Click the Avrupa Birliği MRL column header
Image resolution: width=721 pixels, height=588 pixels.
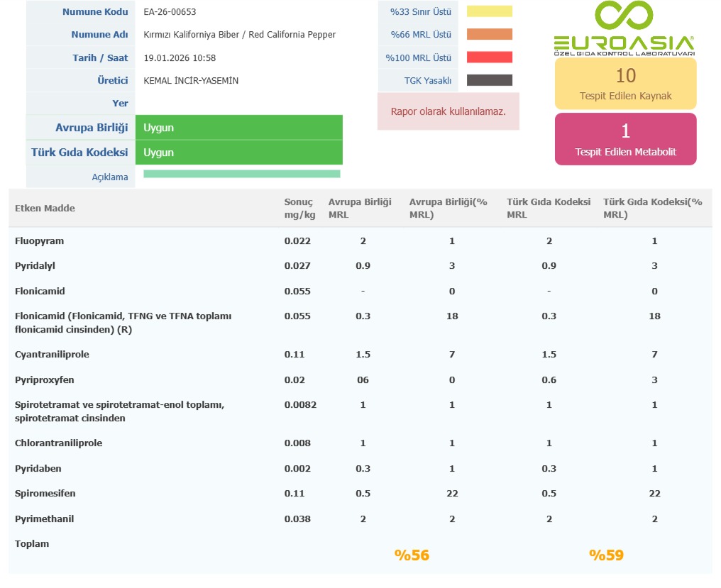tap(360, 208)
